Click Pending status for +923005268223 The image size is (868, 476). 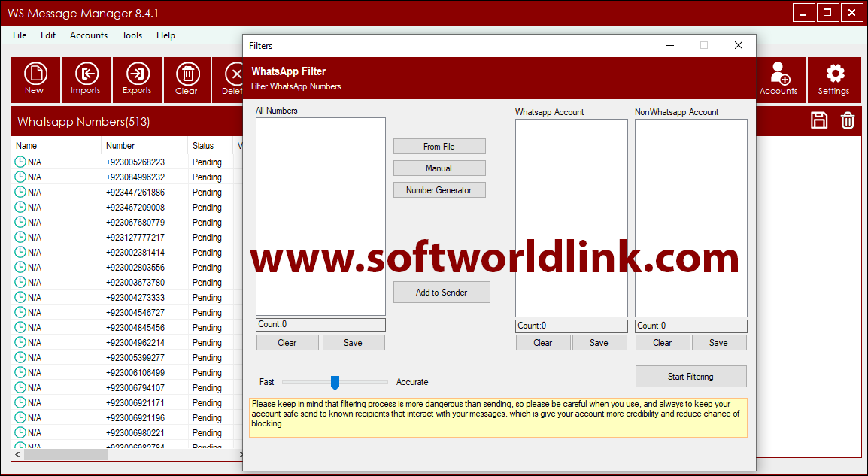[x=207, y=162]
